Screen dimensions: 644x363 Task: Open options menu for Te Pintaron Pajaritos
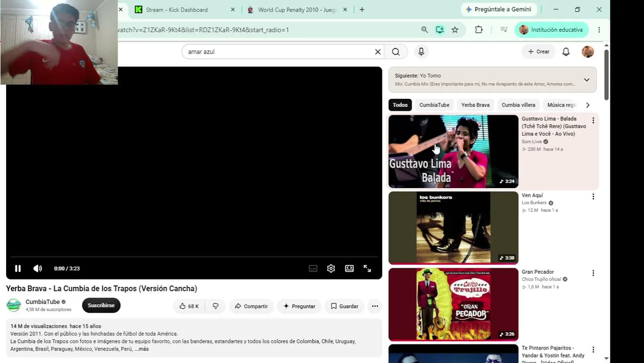(593, 350)
